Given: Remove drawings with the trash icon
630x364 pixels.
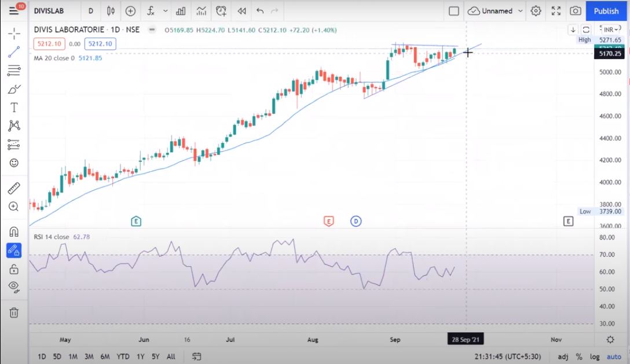Looking at the screenshot, I should [14, 312].
